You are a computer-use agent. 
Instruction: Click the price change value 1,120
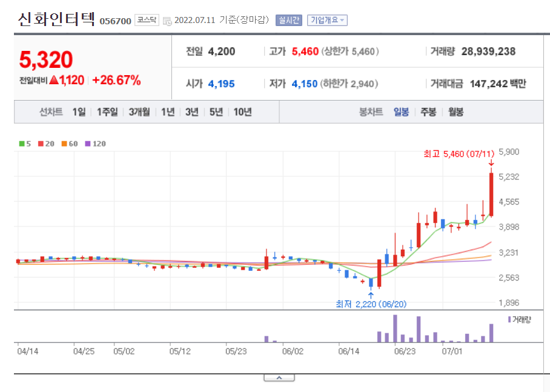71,81
